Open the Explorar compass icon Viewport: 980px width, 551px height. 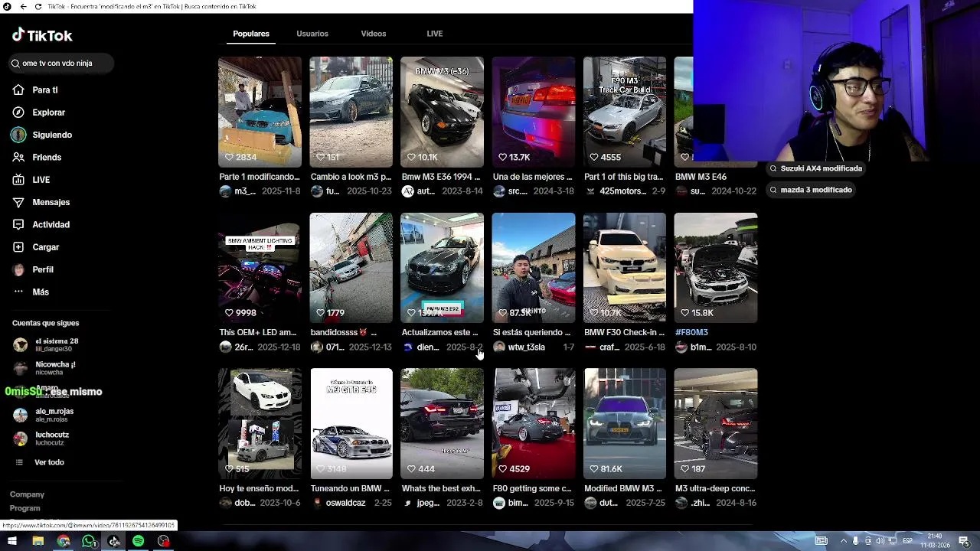tap(18, 112)
